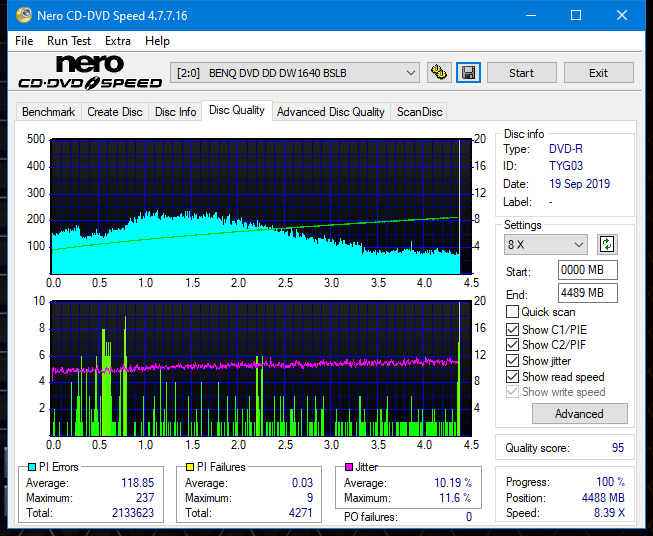
Task: Click Jitter average 10.19 % value
Action: tap(453, 483)
